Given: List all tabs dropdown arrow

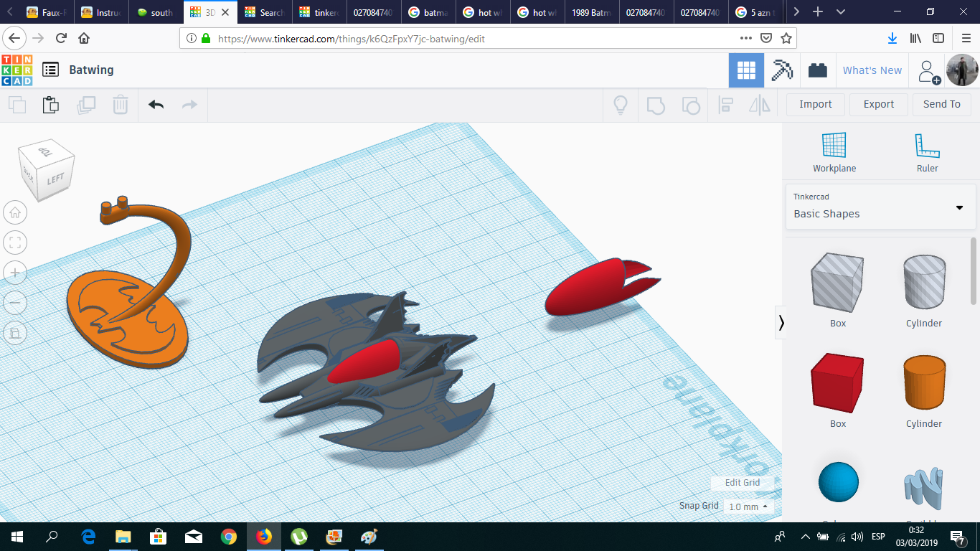Looking at the screenshot, I should tap(841, 12).
